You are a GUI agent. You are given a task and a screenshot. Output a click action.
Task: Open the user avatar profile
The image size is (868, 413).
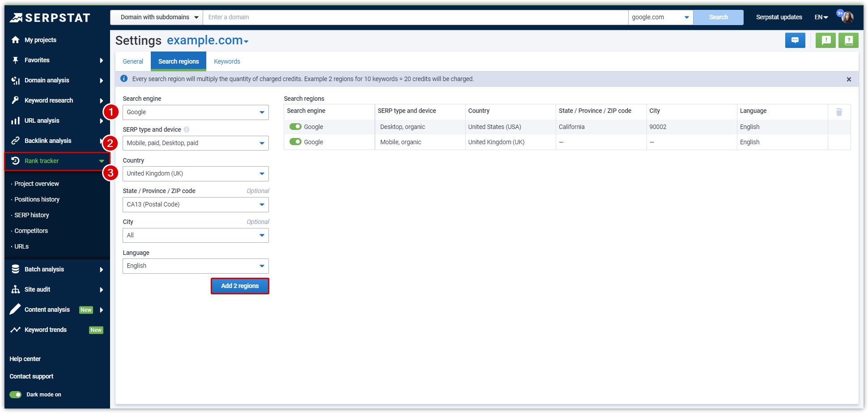847,17
